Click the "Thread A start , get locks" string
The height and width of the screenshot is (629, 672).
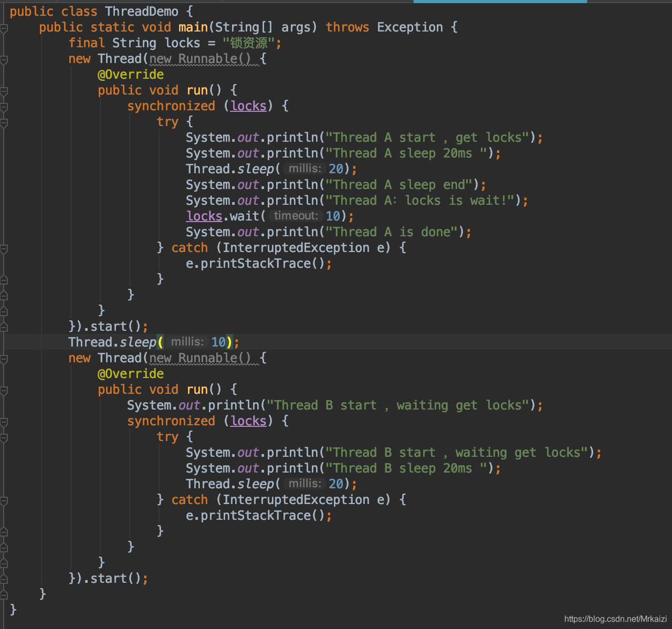427,138
